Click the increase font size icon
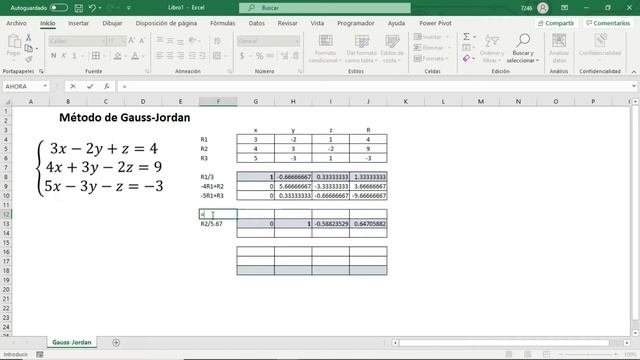Image resolution: width=640 pixels, height=360 pixels. 131,40
